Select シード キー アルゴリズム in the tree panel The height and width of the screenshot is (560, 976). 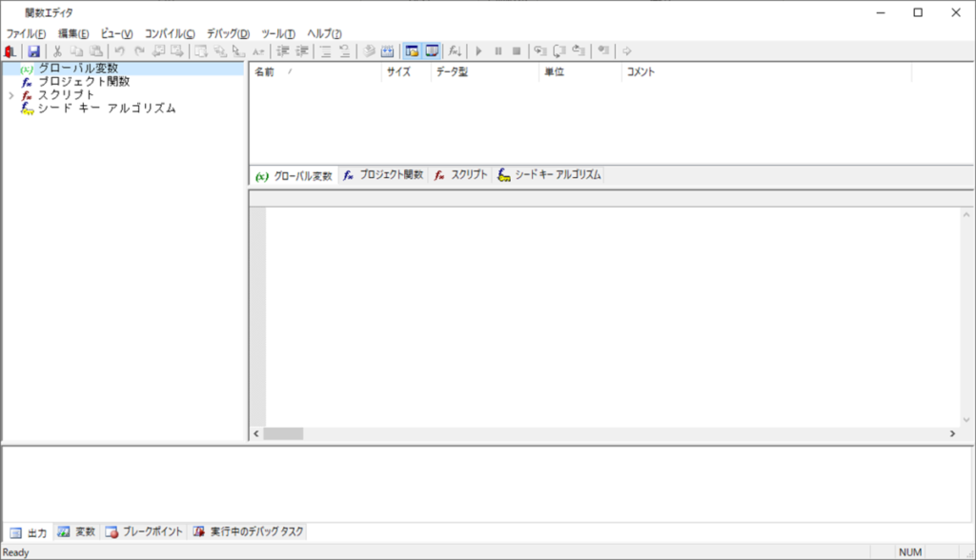pyautogui.click(x=106, y=109)
